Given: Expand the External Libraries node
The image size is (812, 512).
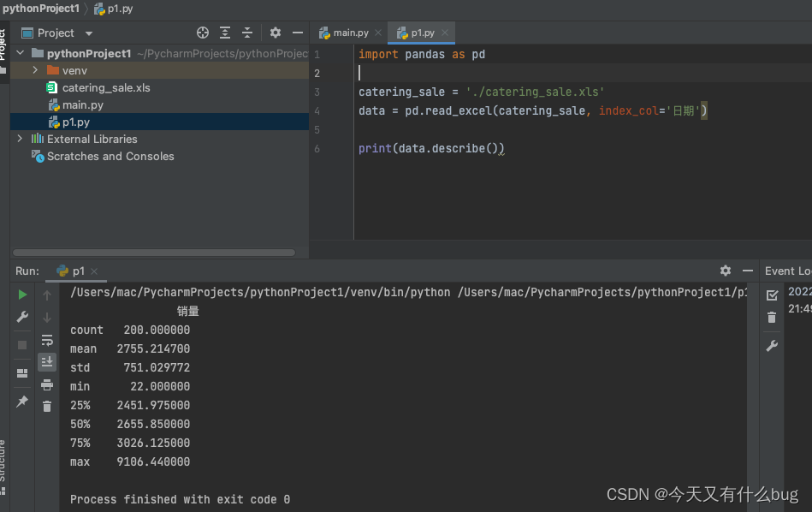Looking at the screenshot, I should point(19,139).
